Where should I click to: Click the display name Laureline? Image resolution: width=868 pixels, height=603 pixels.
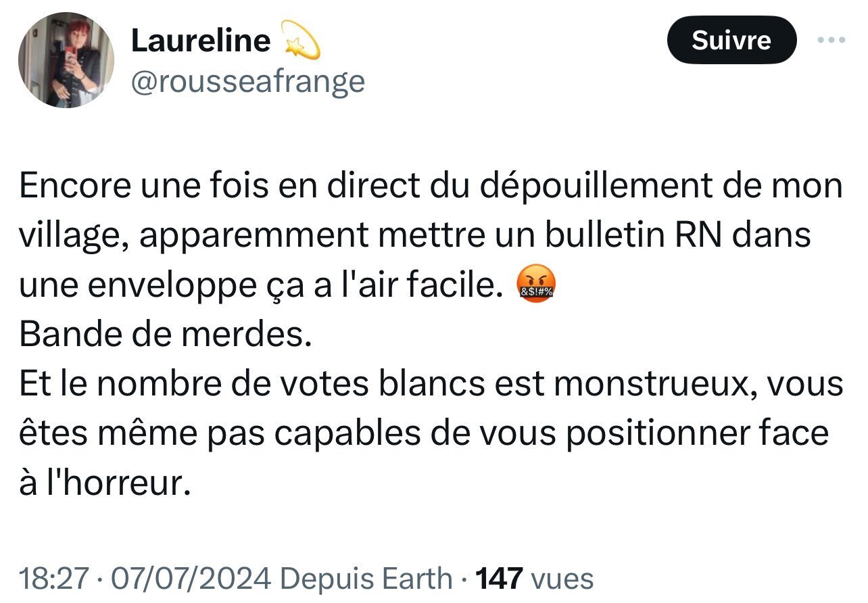pyautogui.click(x=201, y=41)
